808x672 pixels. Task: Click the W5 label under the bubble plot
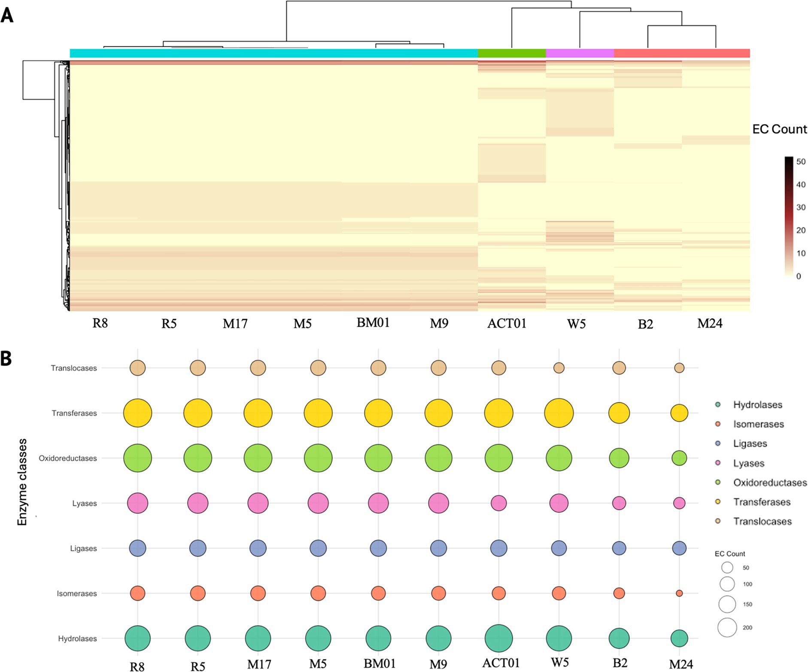[560, 663]
